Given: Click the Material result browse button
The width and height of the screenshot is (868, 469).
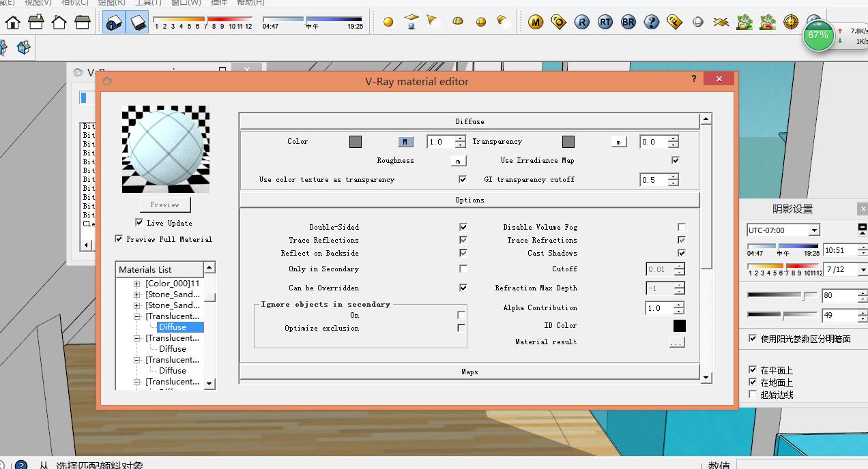Looking at the screenshot, I should point(676,342).
